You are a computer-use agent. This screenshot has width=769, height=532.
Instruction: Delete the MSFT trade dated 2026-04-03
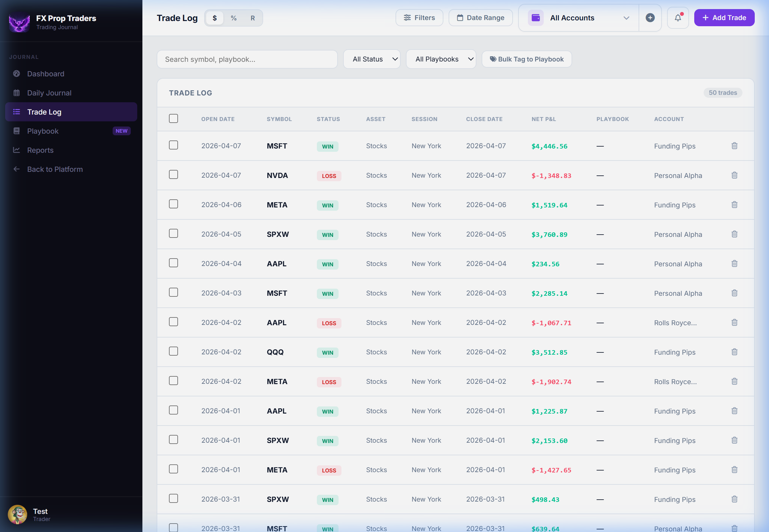(x=734, y=293)
